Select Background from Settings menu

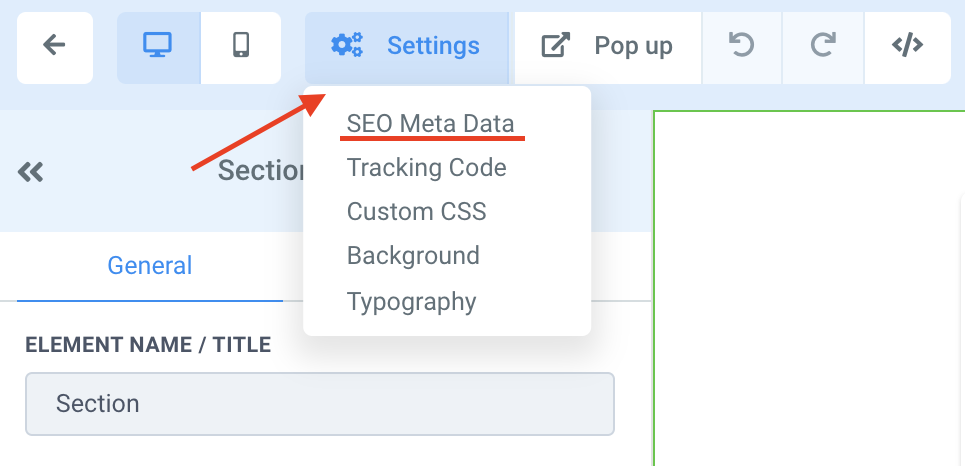pyautogui.click(x=414, y=255)
